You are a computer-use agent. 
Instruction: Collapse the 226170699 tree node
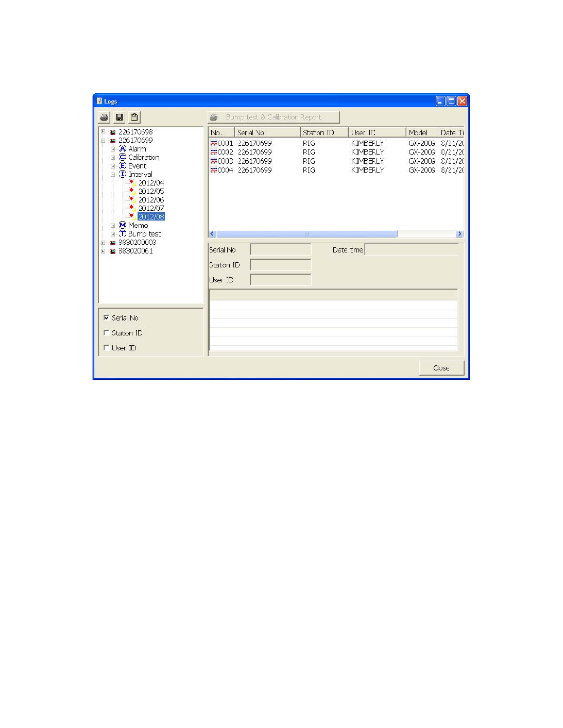coord(103,141)
